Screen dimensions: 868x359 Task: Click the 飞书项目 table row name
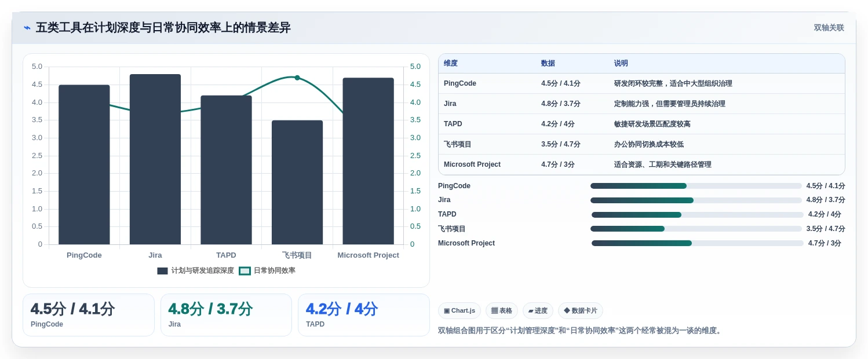[458, 144]
